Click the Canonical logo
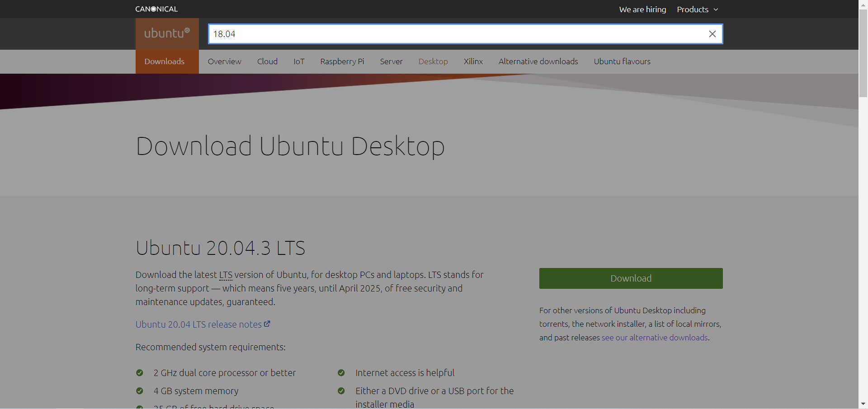868x409 pixels. (156, 9)
